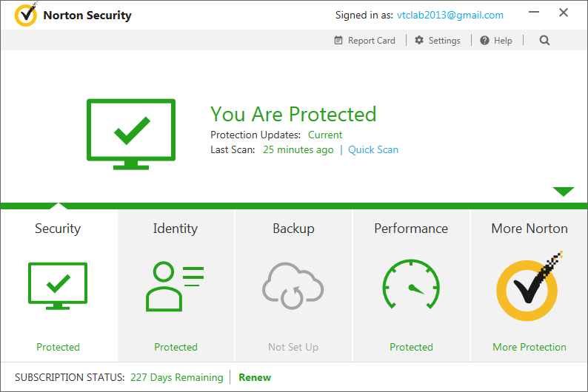Start a Quick Scan
588x392 pixels.
[x=373, y=149]
